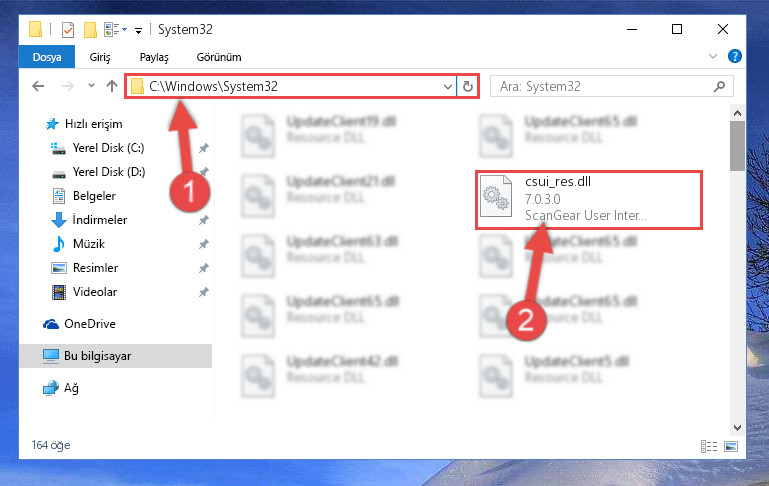
Task: Open the recent locations dropdown arrow
Action: [x=91, y=86]
